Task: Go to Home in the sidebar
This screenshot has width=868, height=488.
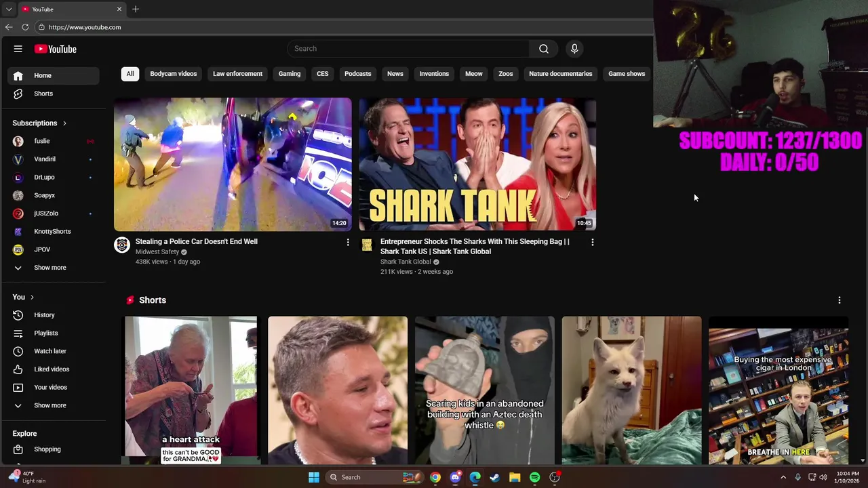Action: click(x=54, y=75)
